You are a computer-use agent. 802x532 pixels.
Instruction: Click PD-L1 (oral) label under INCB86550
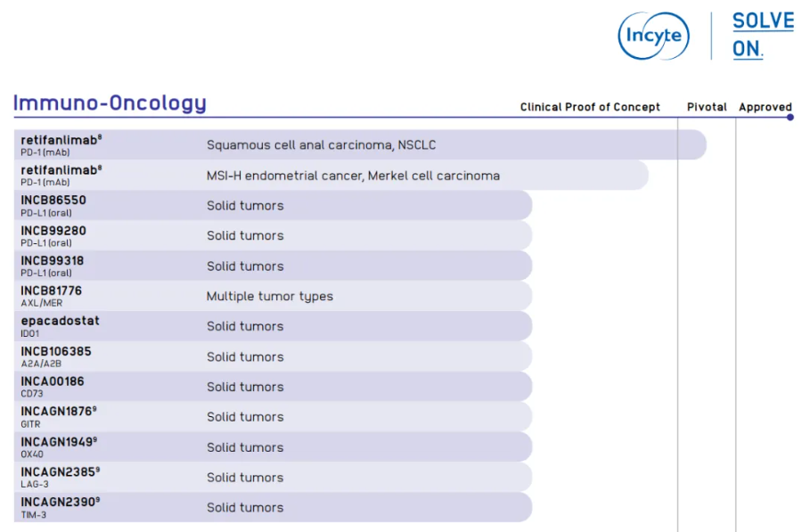pos(46,213)
